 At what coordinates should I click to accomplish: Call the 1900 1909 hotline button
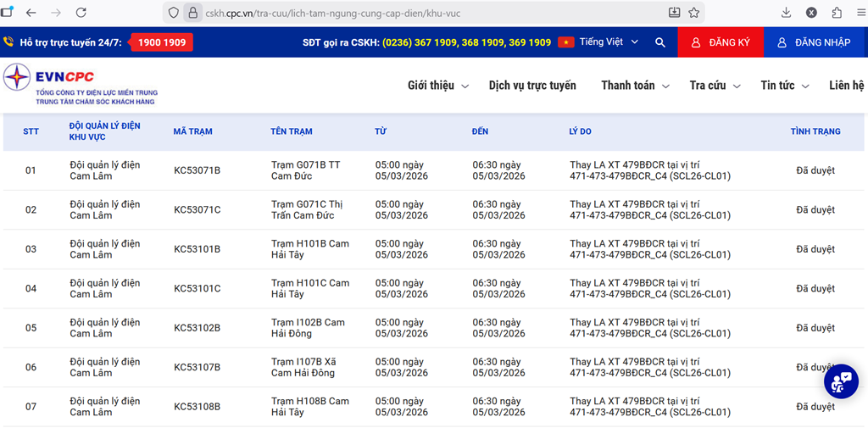(161, 42)
